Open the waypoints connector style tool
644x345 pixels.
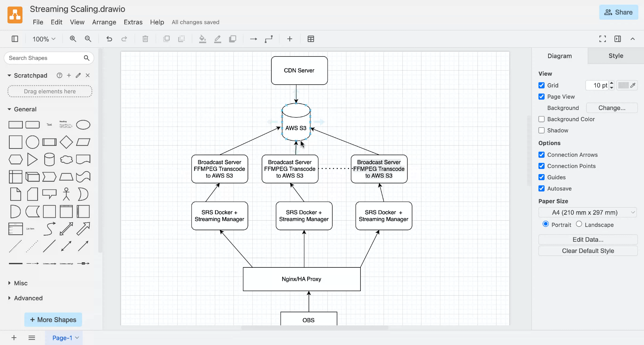(269, 39)
